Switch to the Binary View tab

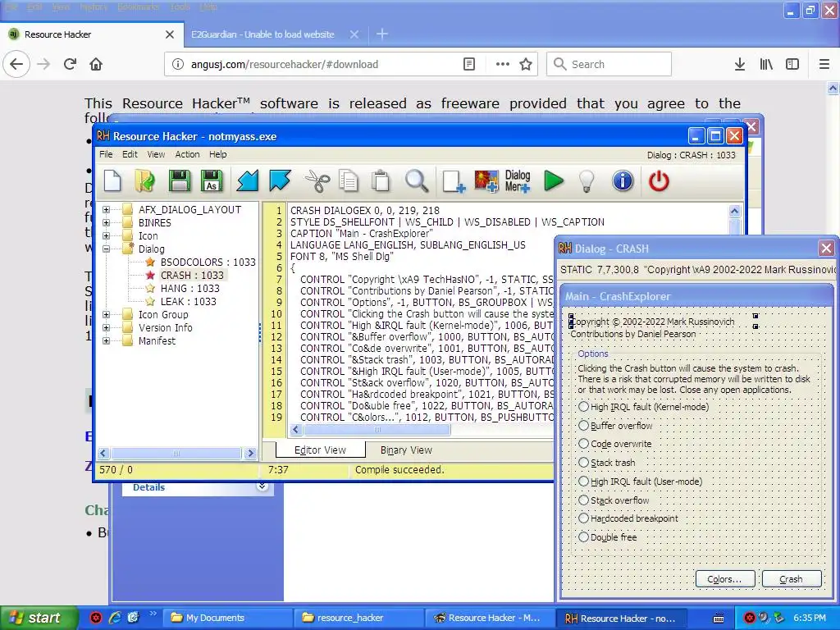406,450
